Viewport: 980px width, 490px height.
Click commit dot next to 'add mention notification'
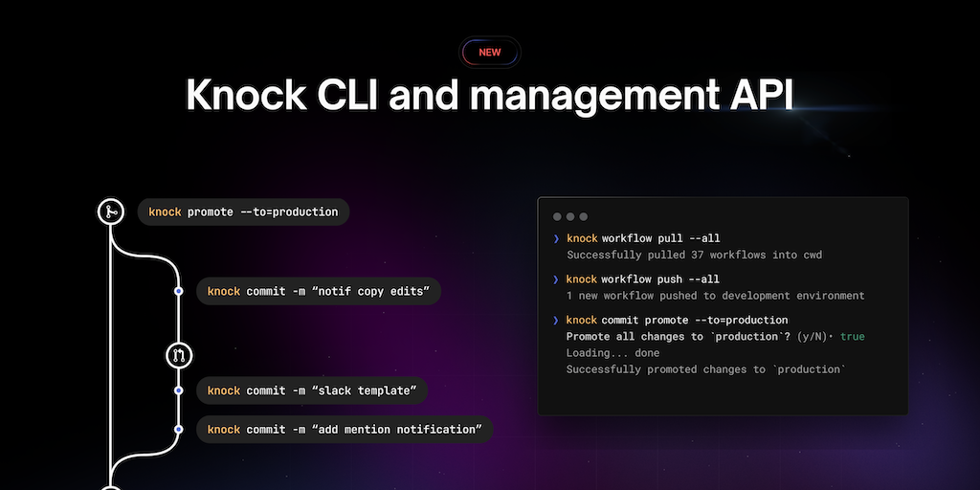[179, 430]
